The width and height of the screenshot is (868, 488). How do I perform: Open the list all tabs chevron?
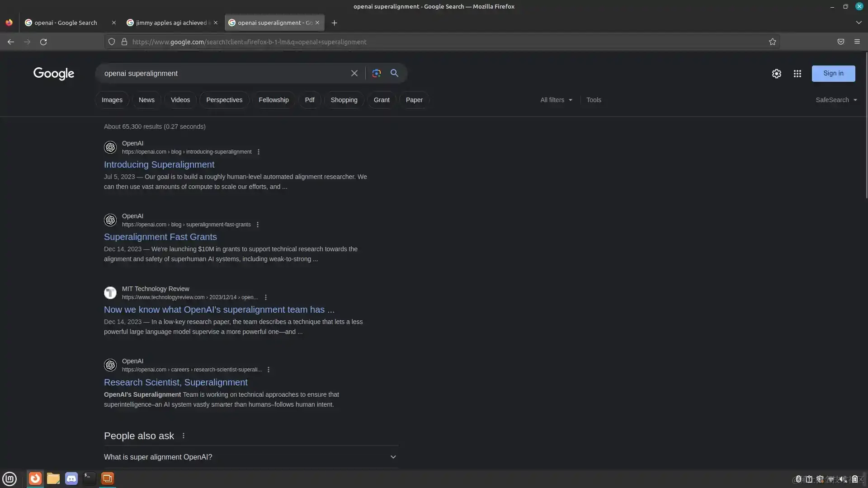858,23
